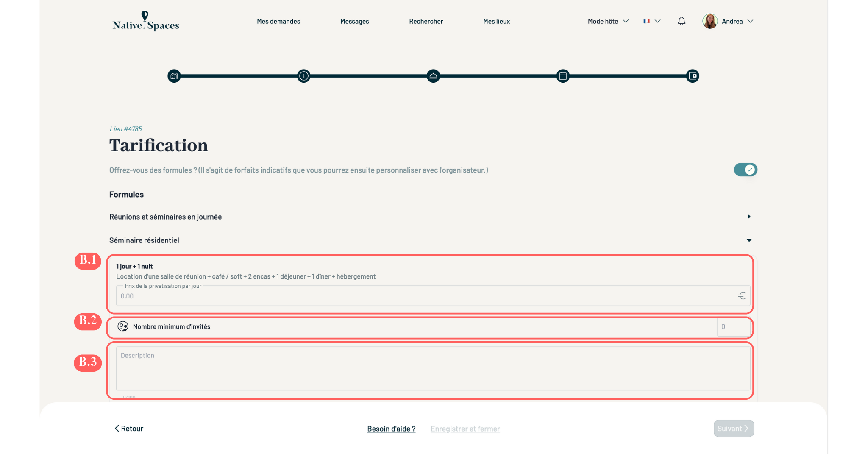
Task: Click the Native Spaces logo
Action: pyautogui.click(x=146, y=22)
